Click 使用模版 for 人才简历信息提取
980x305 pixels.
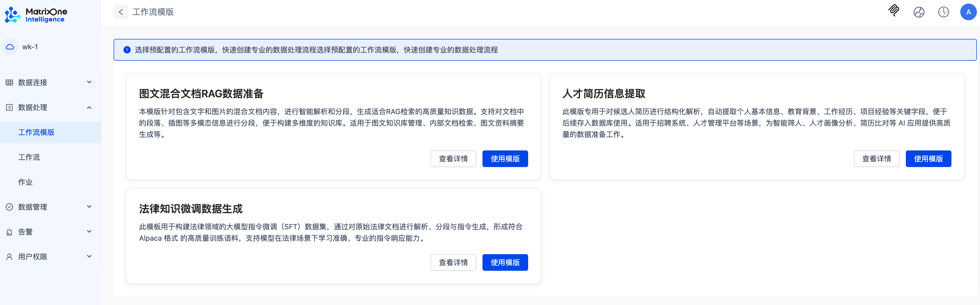click(928, 158)
